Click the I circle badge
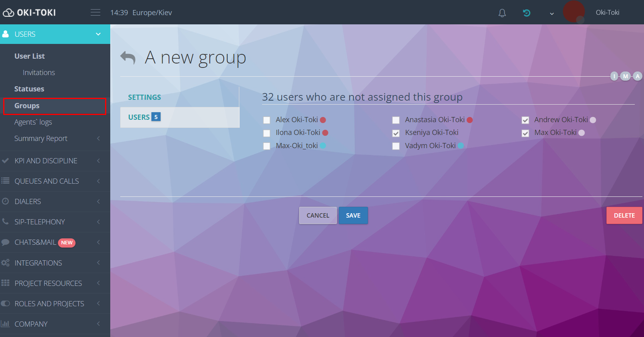The width and height of the screenshot is (644, 337). (614, 76)
